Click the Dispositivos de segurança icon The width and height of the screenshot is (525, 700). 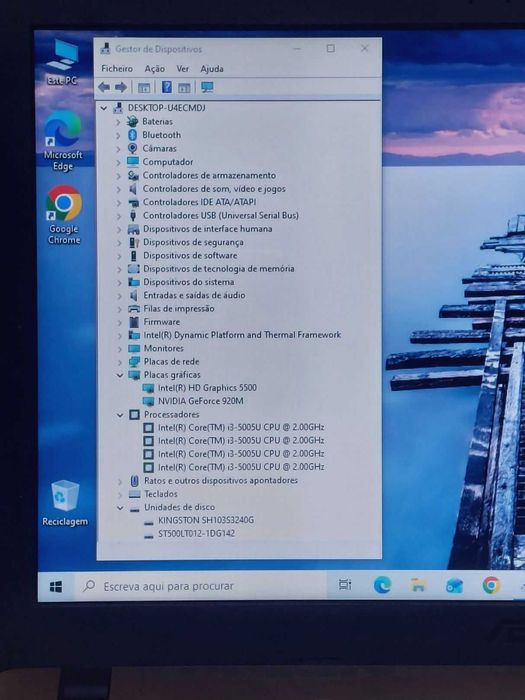[x=133, y=242]
